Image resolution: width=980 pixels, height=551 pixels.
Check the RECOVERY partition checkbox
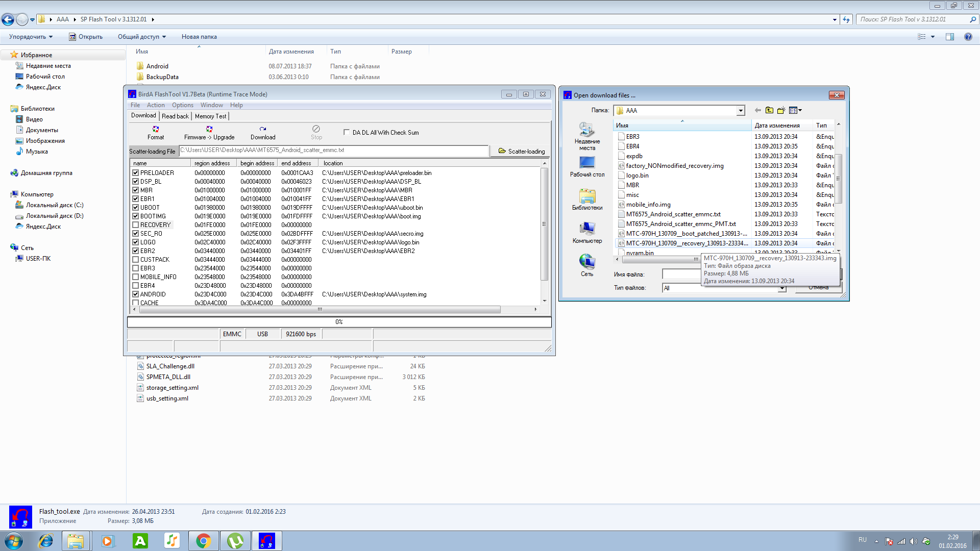coord(136,225)
